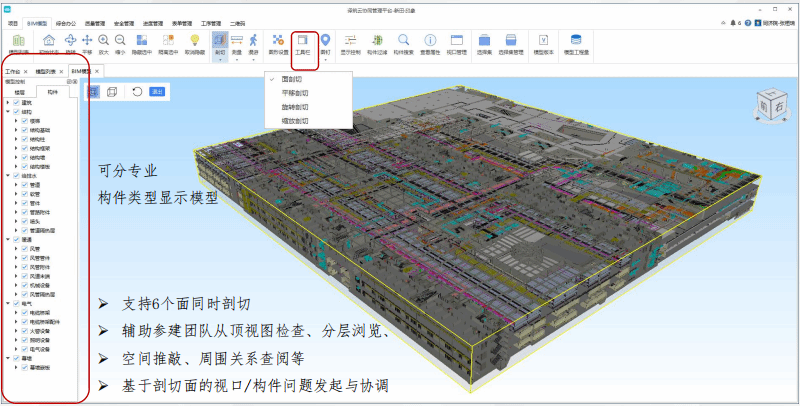Click the blue location pin icon
This screenshot has height=406, width=800.
coord(325,40)
